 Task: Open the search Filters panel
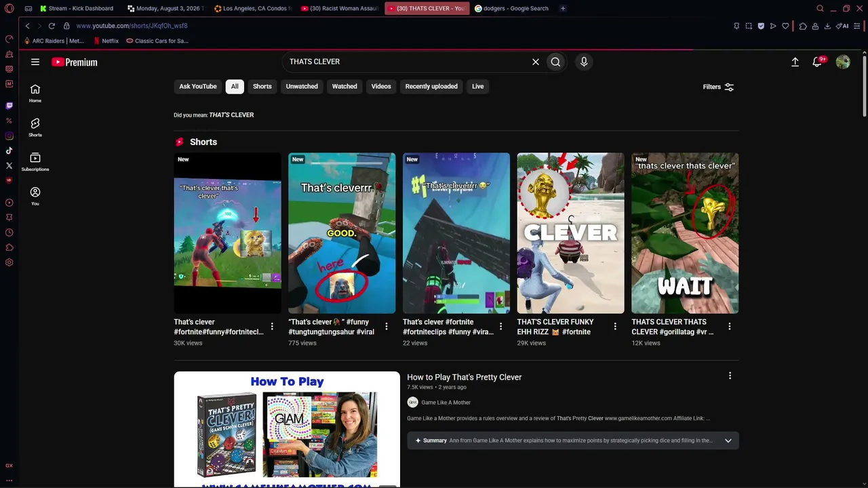(x=718, y=87)
